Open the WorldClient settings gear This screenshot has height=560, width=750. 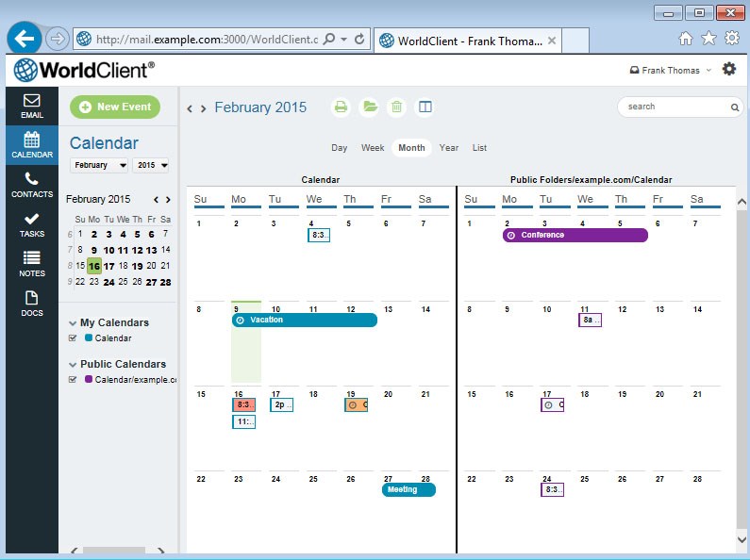[x=728, y=69]
